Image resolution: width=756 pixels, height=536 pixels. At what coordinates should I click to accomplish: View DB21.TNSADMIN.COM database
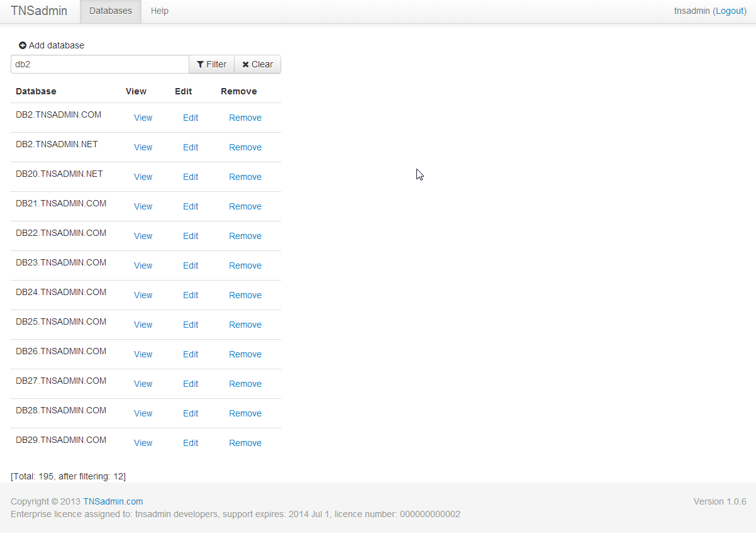(143, 206)
